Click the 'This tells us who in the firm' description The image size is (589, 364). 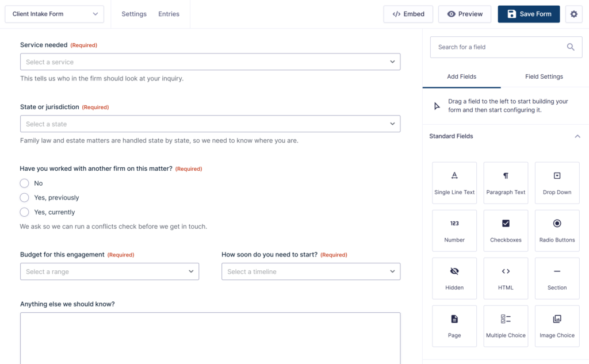pyautogui.click(x=102, y=79)
